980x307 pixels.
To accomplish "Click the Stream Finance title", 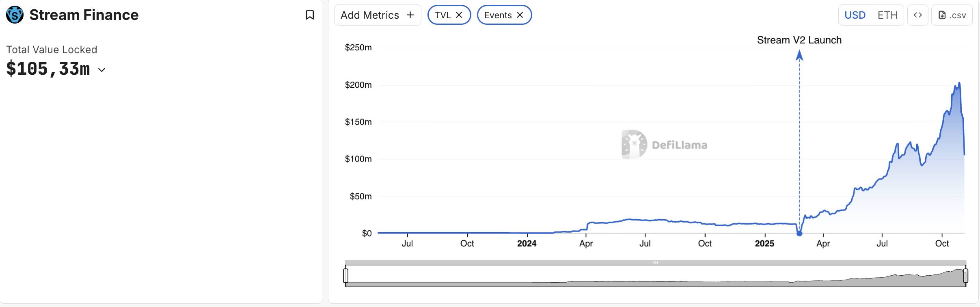I will 84,15.
